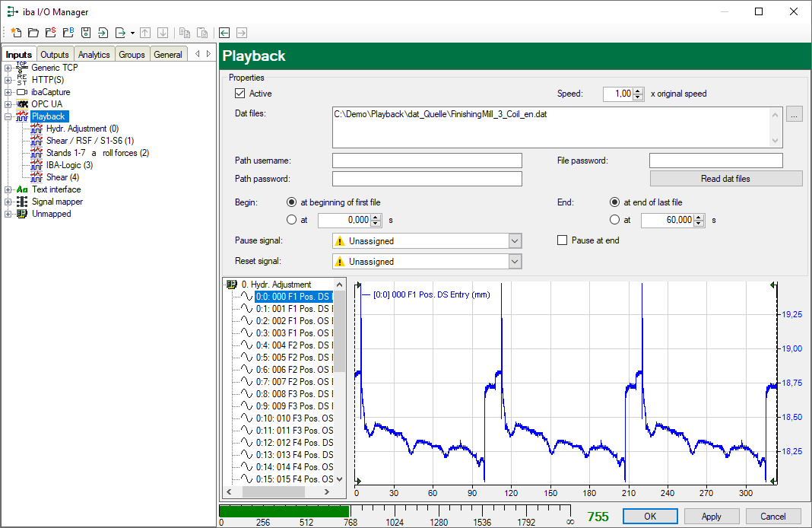Click the folder icon with red S
The width and height of the screenshot is (812, 528).
tap(50, 33)
